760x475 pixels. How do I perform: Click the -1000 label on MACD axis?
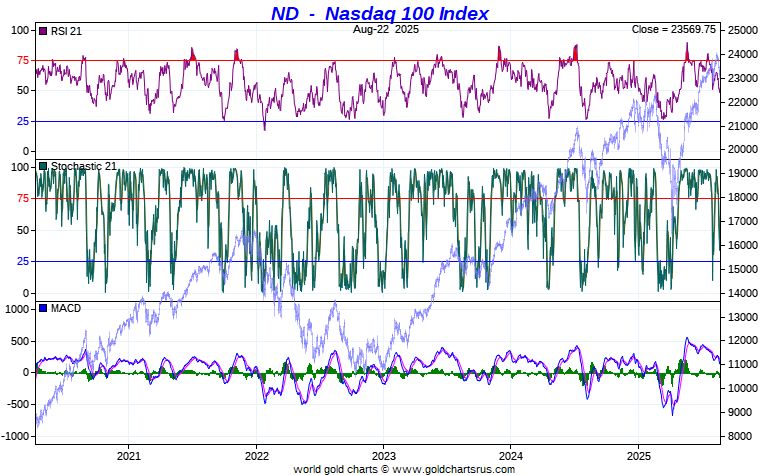click(x=16, y=436)
